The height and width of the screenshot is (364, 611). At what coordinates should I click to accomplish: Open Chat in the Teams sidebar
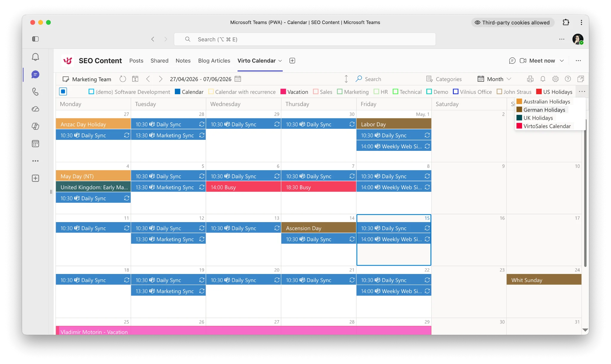[36, 75]
